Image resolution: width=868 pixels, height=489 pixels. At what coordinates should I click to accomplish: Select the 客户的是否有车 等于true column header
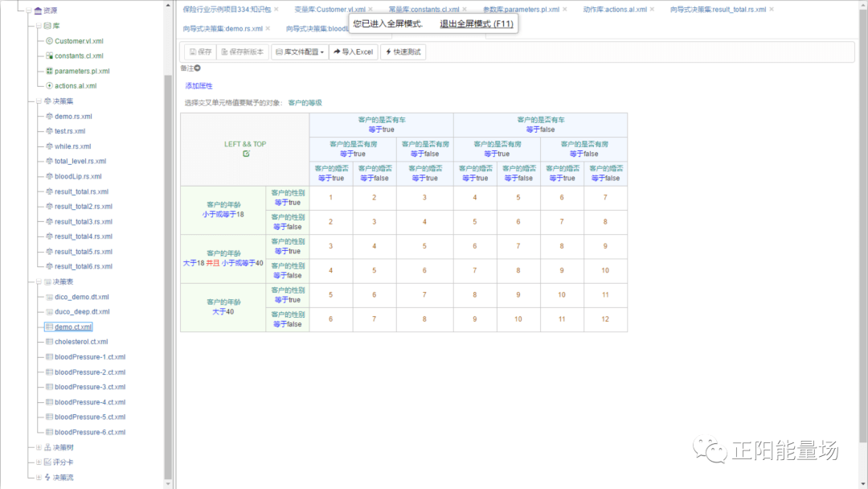pyautogui.click(x=382, y=125)
